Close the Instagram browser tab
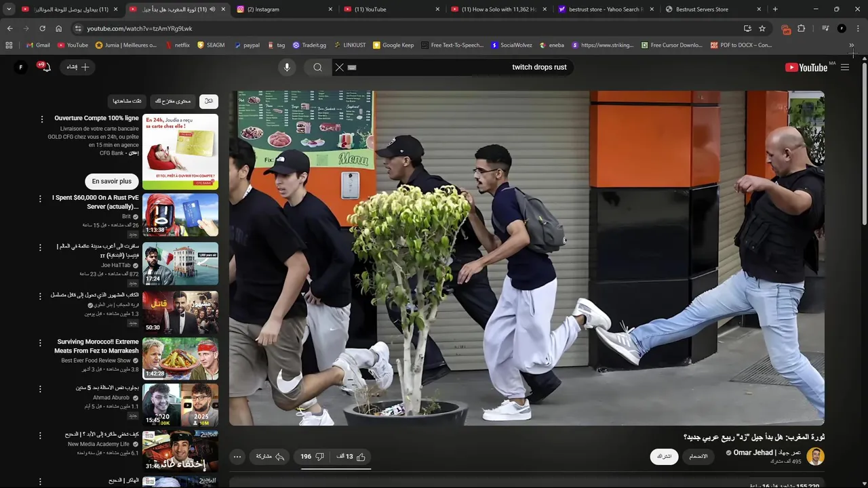 coord(330,9)
